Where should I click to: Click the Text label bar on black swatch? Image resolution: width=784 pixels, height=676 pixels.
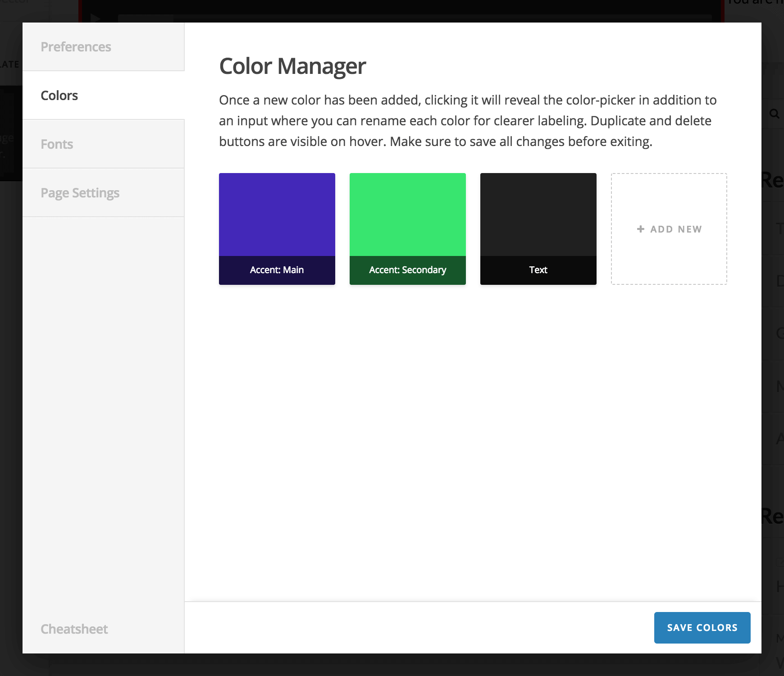(x=538, y=270)
